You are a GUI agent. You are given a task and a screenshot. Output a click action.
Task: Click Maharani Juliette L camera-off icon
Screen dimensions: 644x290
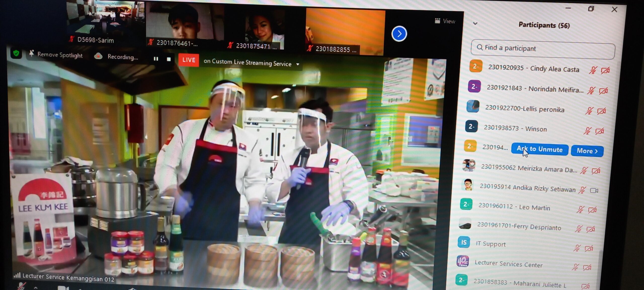click(x=585, y=286)
